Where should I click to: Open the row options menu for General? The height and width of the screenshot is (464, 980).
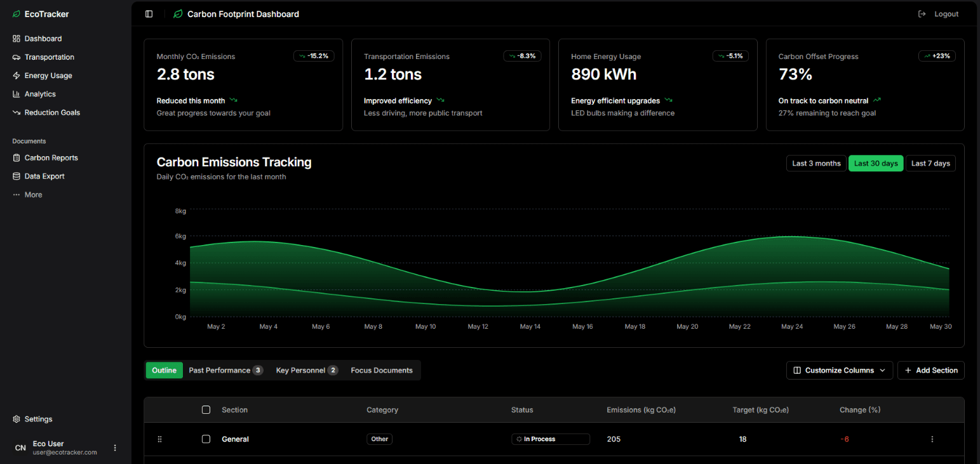(932, 439)
